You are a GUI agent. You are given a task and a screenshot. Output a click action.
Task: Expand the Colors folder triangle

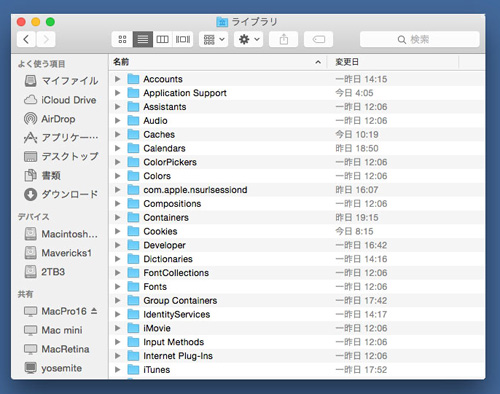[117, 176]
